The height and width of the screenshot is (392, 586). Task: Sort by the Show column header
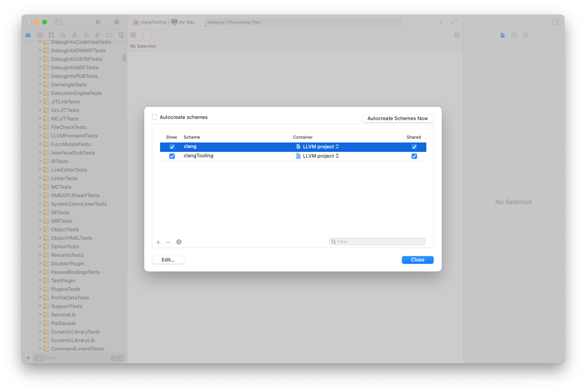(171, 137)
